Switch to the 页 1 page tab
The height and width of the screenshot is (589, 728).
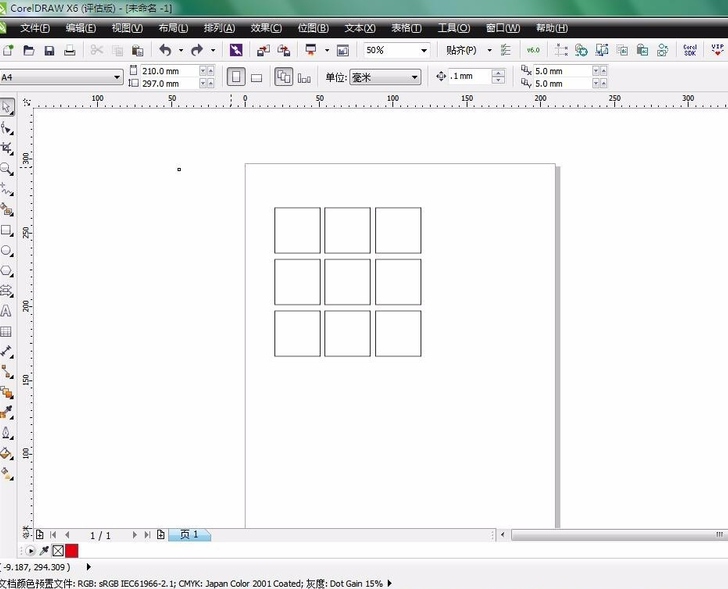point(190,535)
